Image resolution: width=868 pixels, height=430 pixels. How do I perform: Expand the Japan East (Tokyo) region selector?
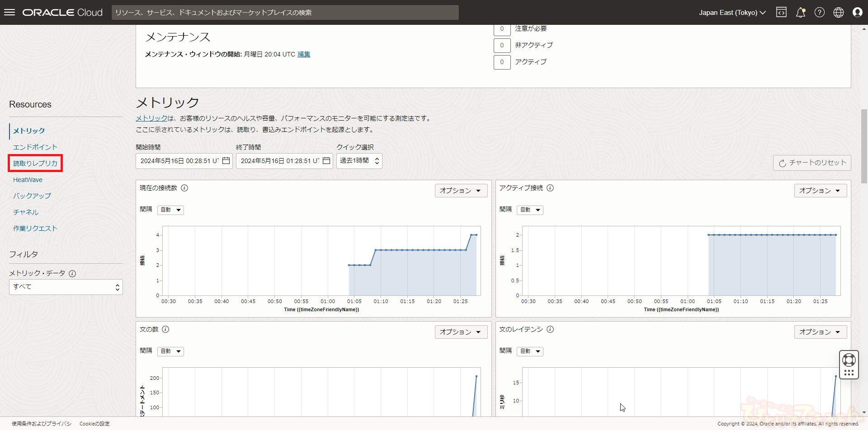click(x=732, y=13)
